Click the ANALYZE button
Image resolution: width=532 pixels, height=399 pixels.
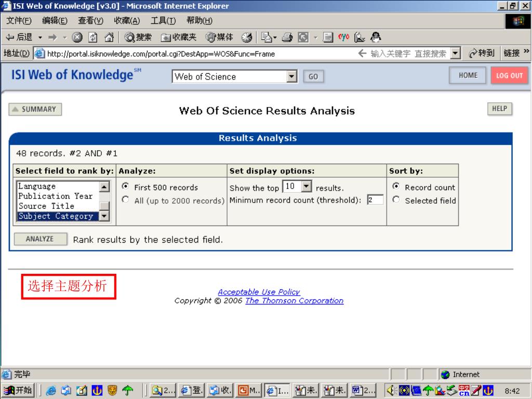pos(40,239)
